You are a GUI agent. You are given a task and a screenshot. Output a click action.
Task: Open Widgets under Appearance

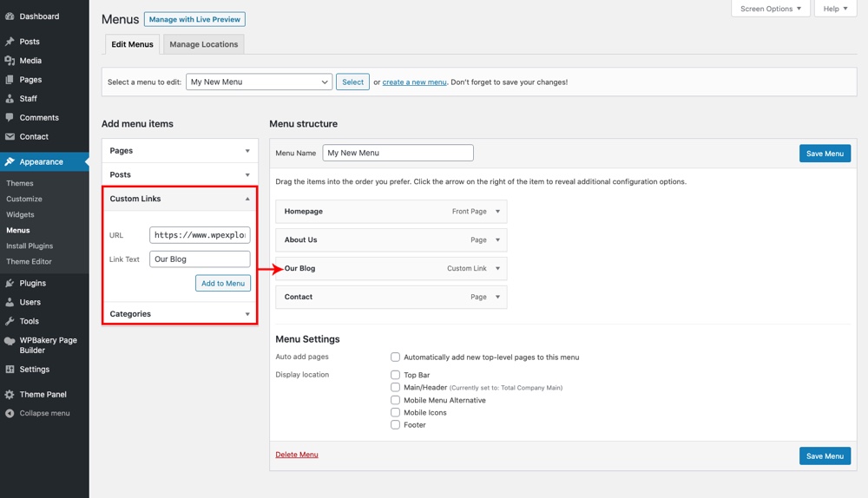(21, 214)
